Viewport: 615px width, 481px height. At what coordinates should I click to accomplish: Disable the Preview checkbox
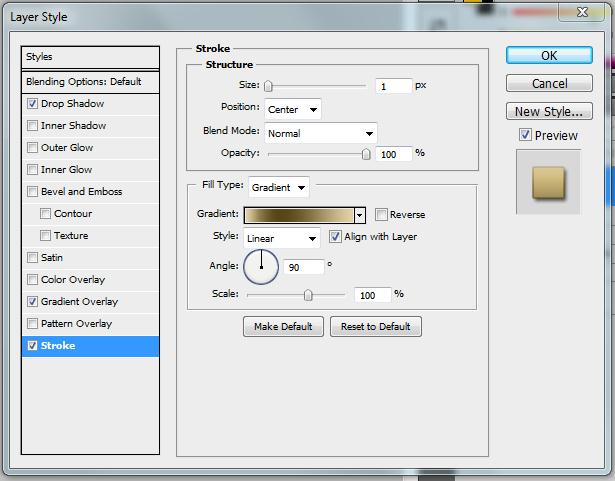(525, 135)
